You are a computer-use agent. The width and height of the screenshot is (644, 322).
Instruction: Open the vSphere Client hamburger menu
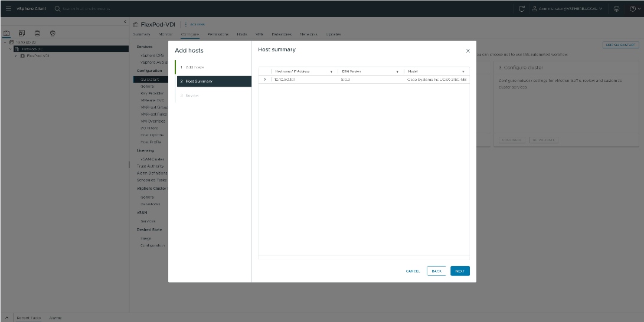tap(8, 9)
